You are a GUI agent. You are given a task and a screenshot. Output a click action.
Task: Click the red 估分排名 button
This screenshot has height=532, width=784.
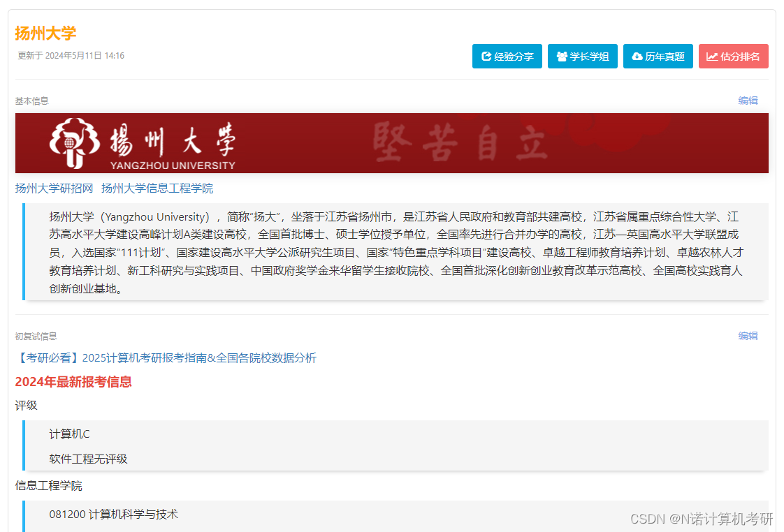click(x=734, y=57)
